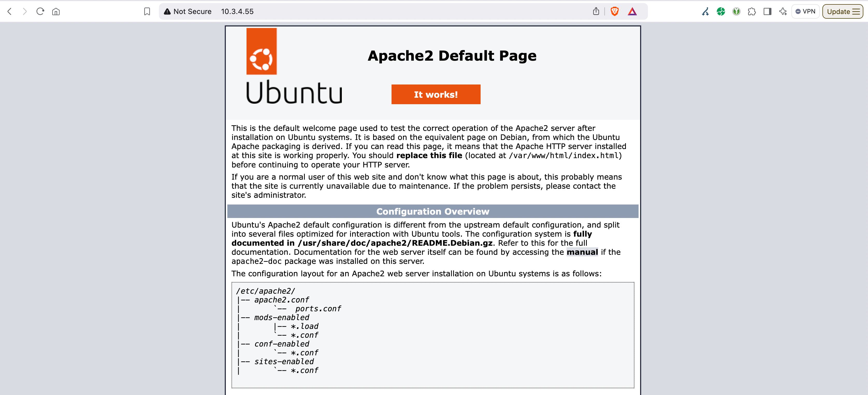Open the browser home page

pyautogui.click(x=56, y=11)
